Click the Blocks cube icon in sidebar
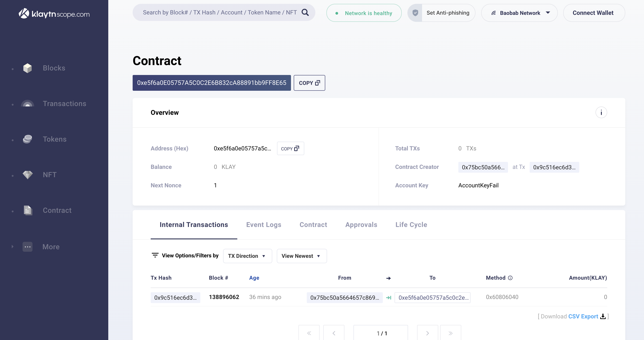This screenshot has height=340, width=644. (x=28, y=68)
